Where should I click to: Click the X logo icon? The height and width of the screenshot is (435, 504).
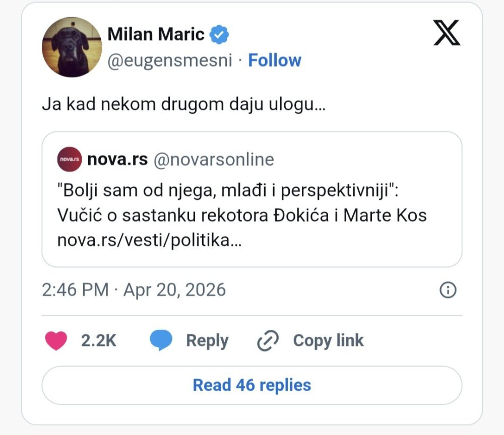(x=447, y=33)
